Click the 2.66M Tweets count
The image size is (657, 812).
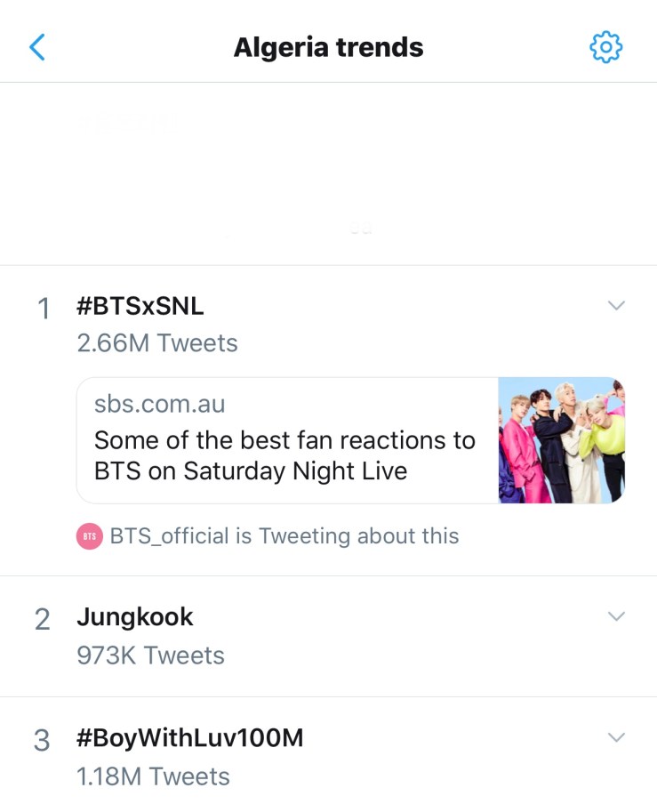[x=157, y=343]
